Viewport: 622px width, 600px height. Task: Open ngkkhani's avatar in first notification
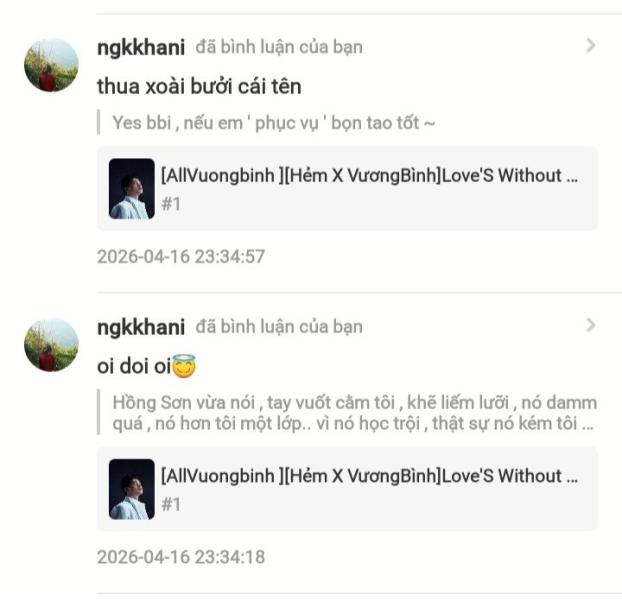[51, 65]
